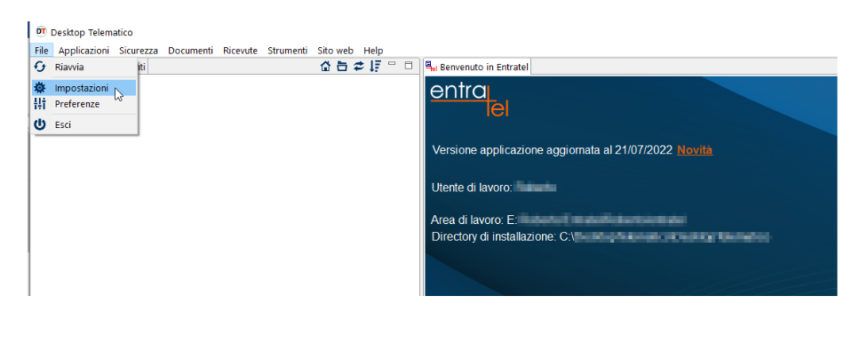This screenshot has width=868, height=360.
Task: Click Esci to exit the application
Action: click(x=62, y=125)
